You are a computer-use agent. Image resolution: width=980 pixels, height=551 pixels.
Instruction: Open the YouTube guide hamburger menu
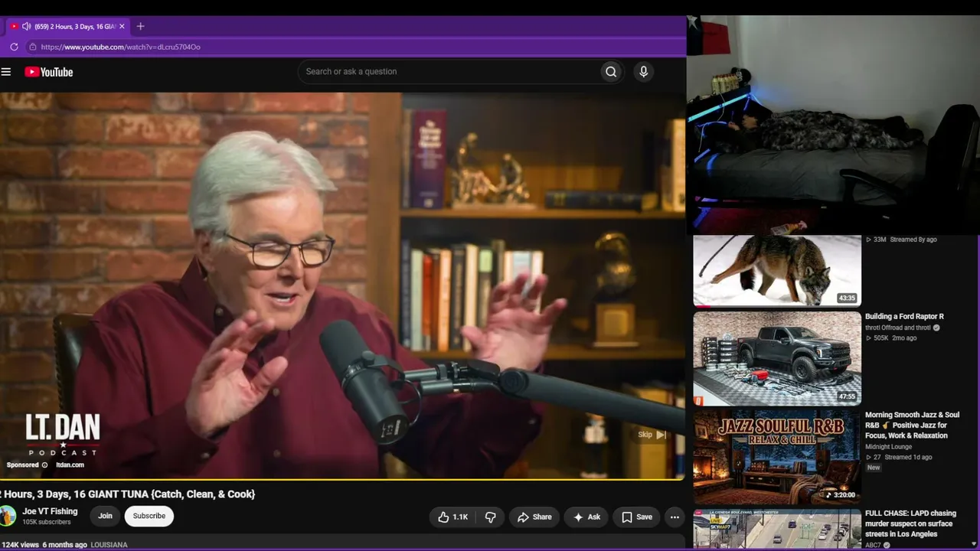click(x=6, y=72)
